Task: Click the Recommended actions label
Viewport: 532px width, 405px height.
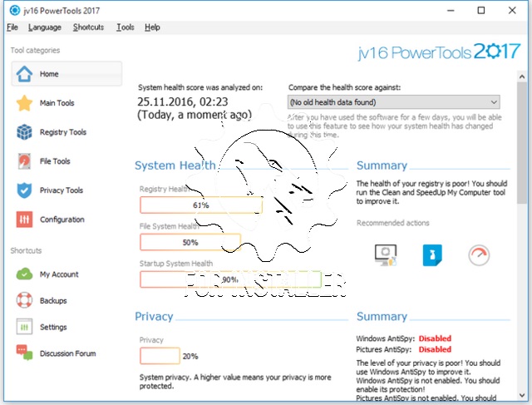Action: tap(393, 223)
